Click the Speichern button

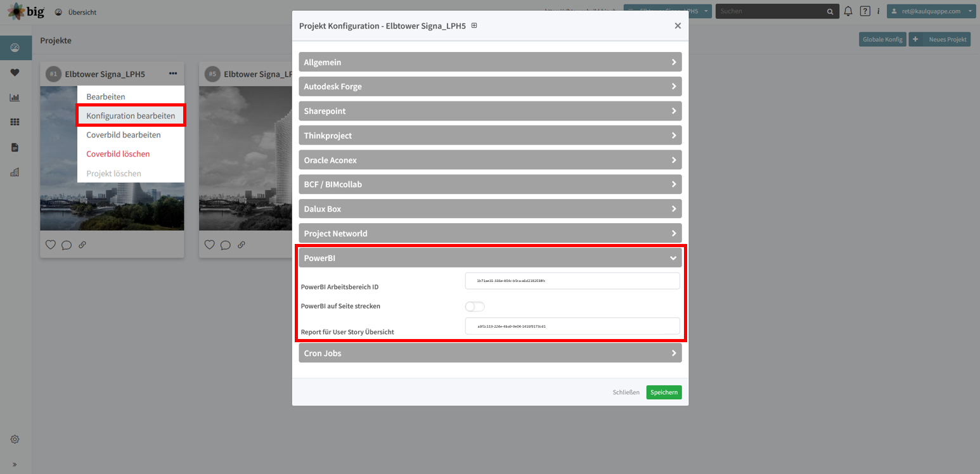click(664, 392)
